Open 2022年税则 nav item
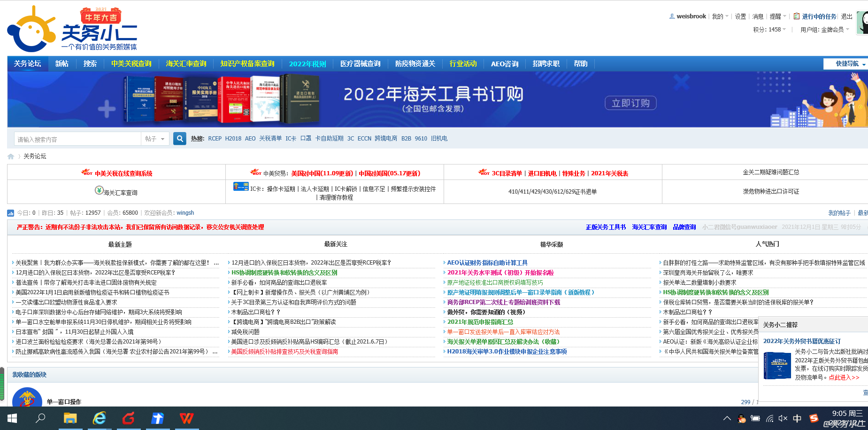 pyautogui.click(x=307, y=64)
